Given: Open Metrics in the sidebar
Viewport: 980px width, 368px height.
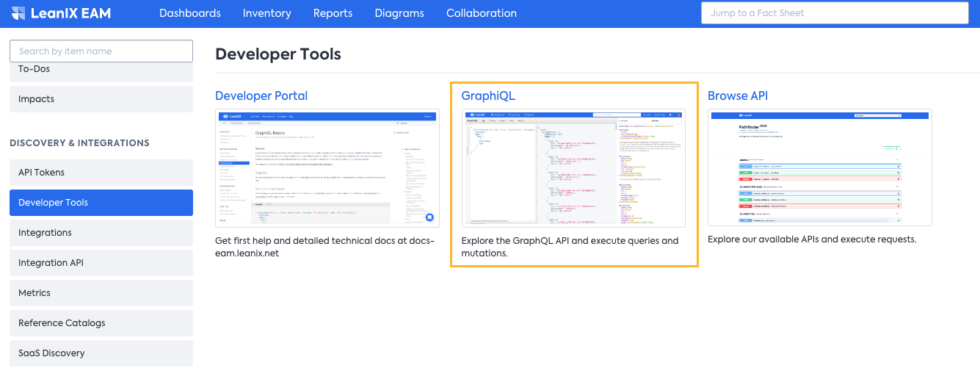Looking at the screenshot, I should 101,293.
